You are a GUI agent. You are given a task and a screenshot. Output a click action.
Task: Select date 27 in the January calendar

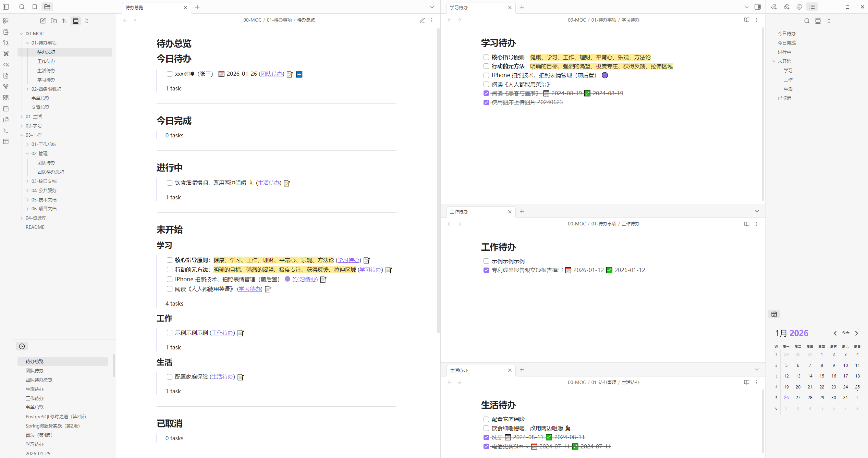click(798, 398)
